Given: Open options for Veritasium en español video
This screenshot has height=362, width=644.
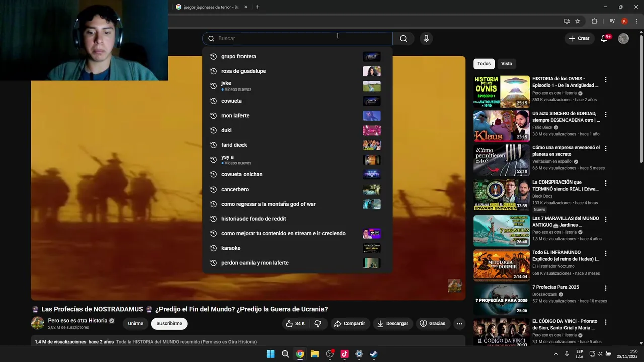Looking at the screenshot, I should click(x=605, y=149).
